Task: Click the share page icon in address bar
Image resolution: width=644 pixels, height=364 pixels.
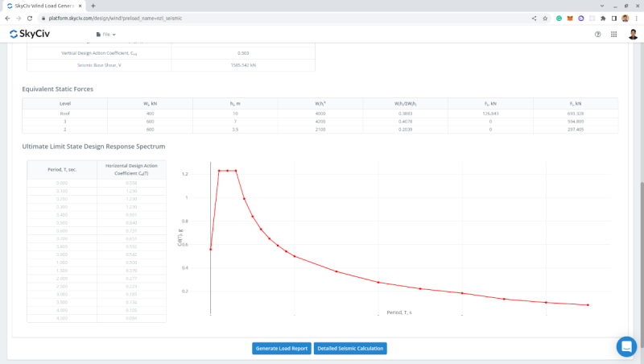Action: [535, 18]
